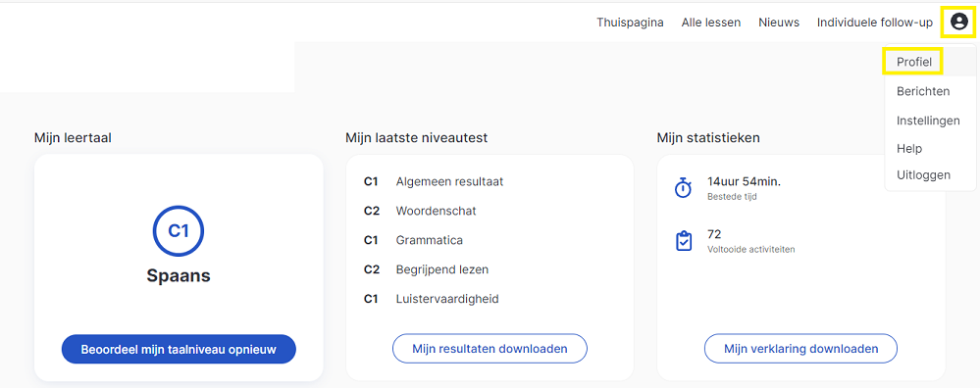
Task: Click the C1 level circle badge
Action: click(x=179, y=231)
